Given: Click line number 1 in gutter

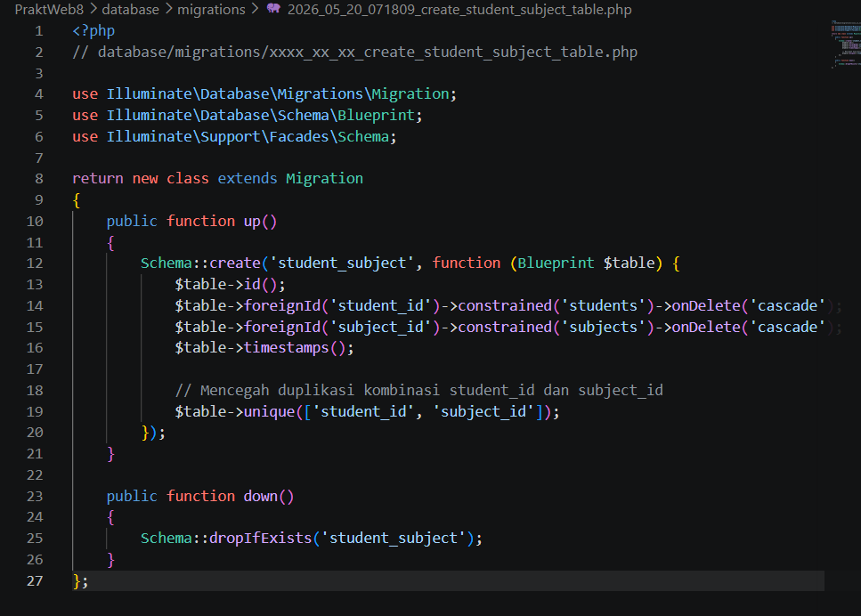Looking at the screenshot, I should click(x=38, y=31).
